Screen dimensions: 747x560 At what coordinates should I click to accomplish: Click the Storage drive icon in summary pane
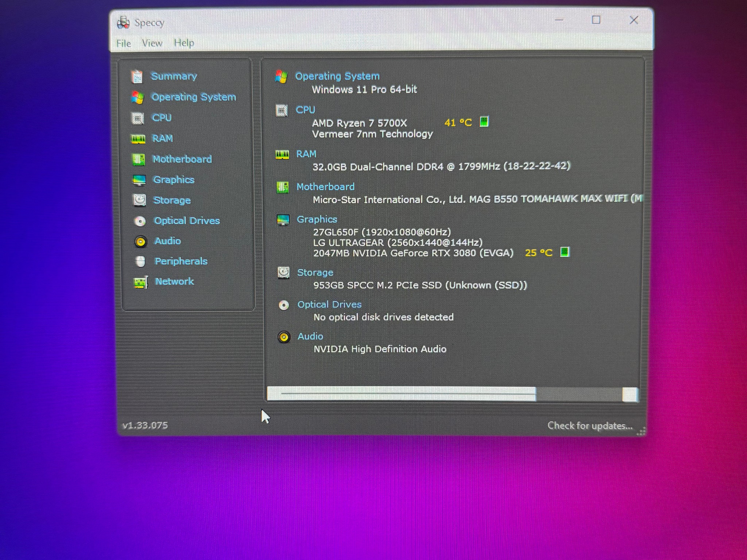[283, 272]
